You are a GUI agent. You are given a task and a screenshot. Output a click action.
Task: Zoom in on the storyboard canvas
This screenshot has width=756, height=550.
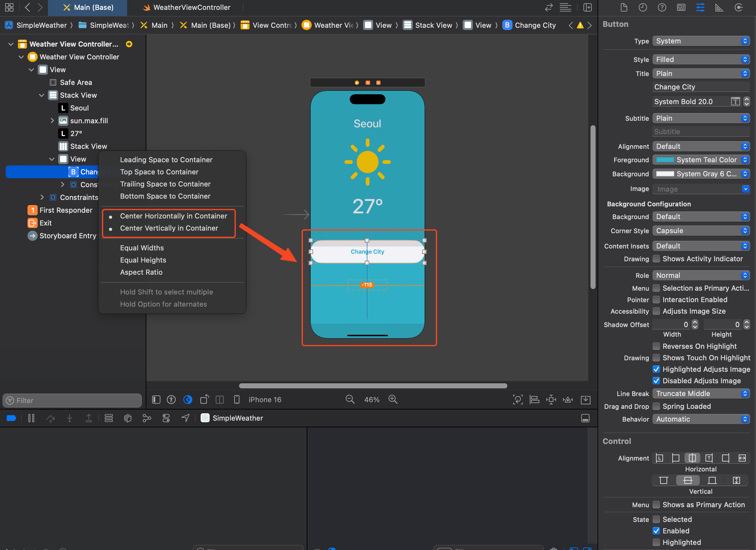coord(393,399)
